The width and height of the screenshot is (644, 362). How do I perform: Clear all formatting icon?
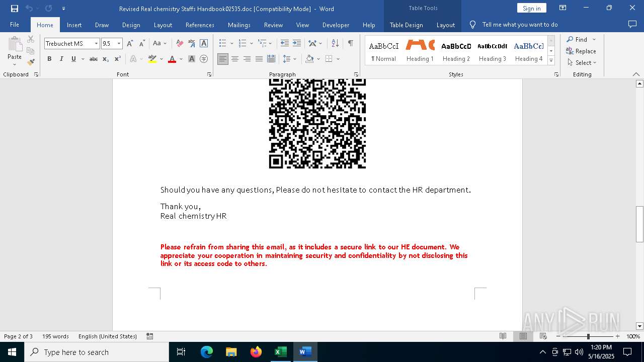click(180, 44)
